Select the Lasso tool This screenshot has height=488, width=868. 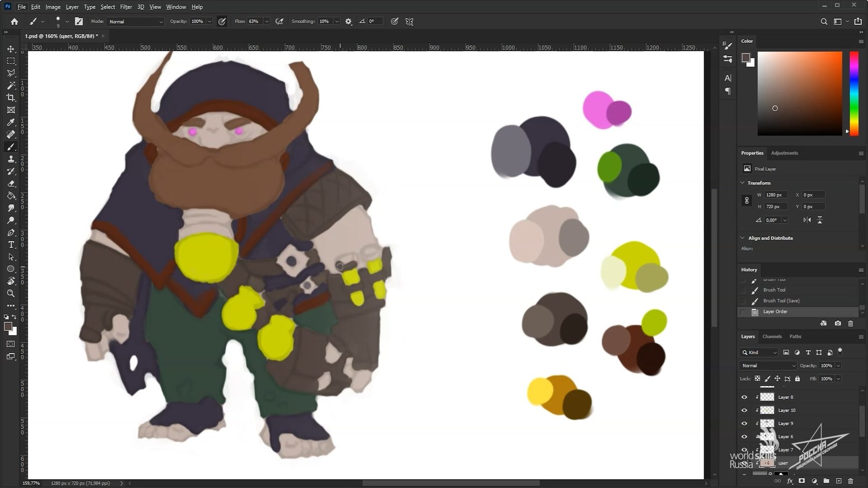click(x=11, y=73)
